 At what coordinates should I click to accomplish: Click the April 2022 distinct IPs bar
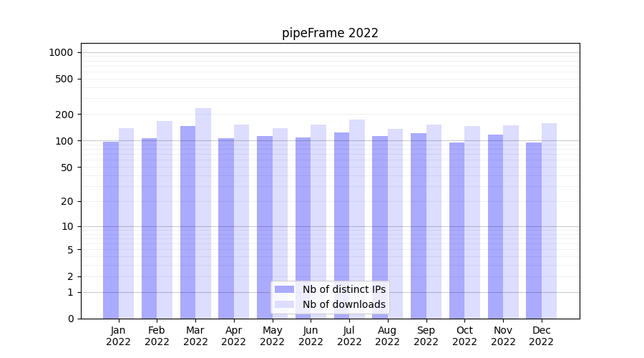pos(226,228)
